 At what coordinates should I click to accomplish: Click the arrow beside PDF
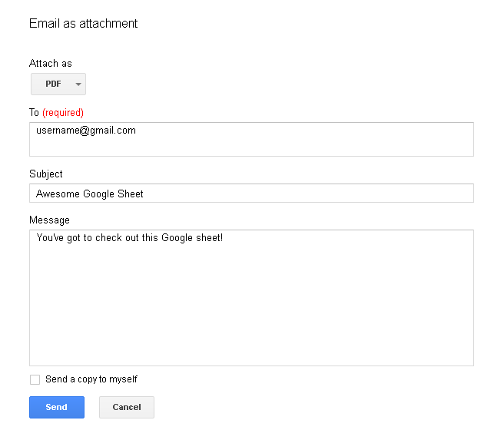click(x=78, y=84)
